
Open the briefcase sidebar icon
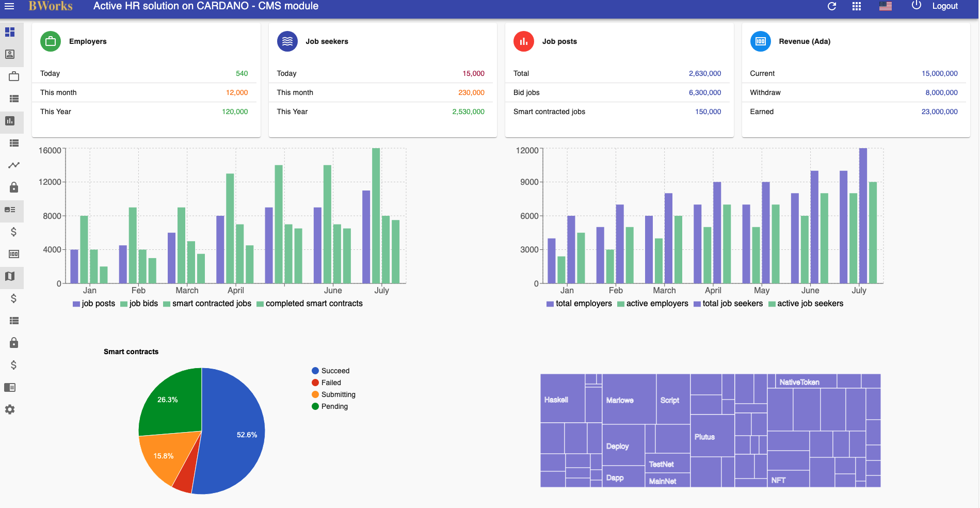click(14, 76)
